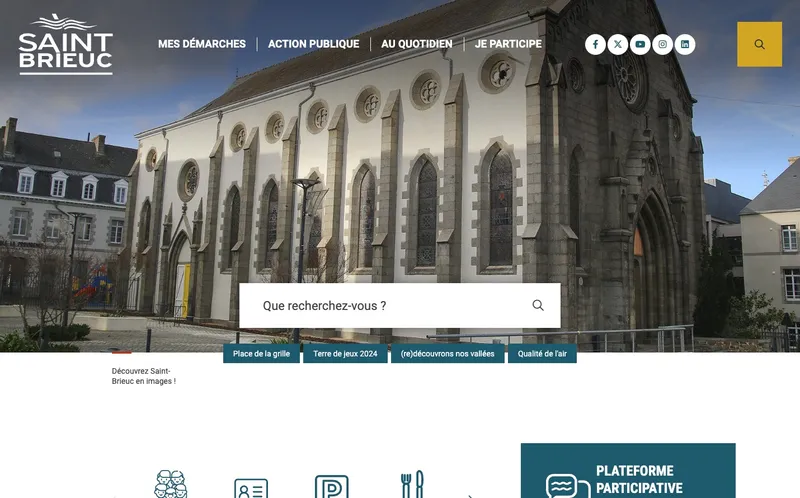The width and height of the screenshot is (800, 498).
Task: Expand the Action Publique menu
Action: pyautogui.click(x=313, y=44)
